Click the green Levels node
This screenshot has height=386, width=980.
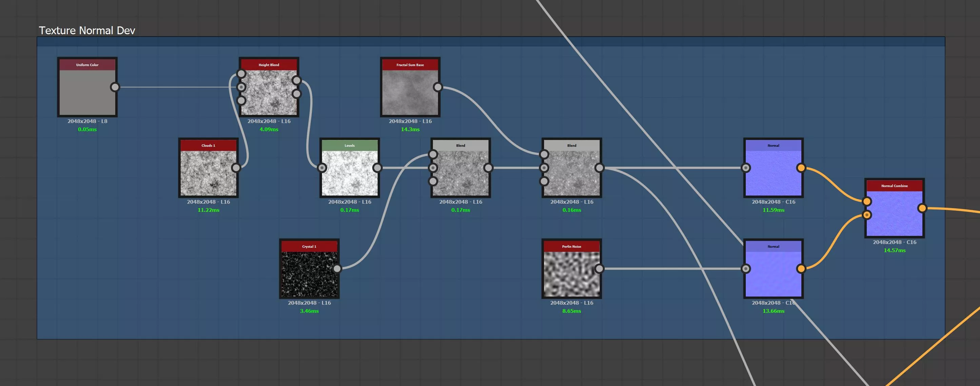[349, 173]
